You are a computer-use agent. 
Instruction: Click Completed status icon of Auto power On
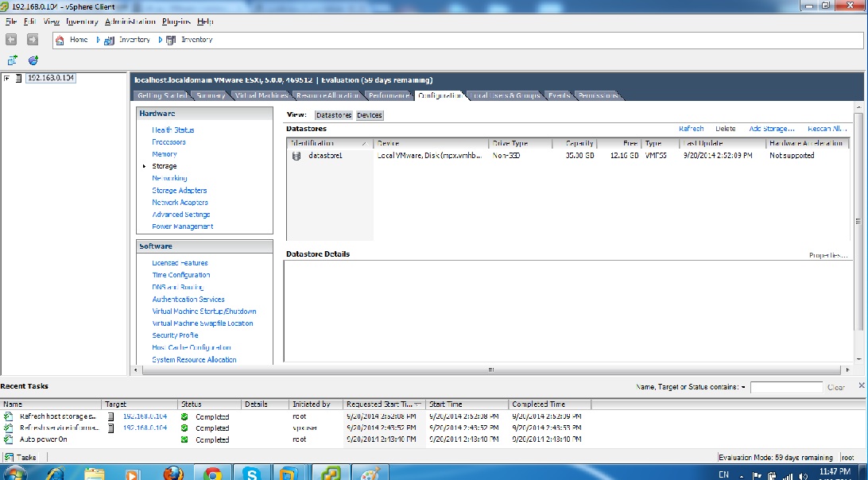click(184, 439)
